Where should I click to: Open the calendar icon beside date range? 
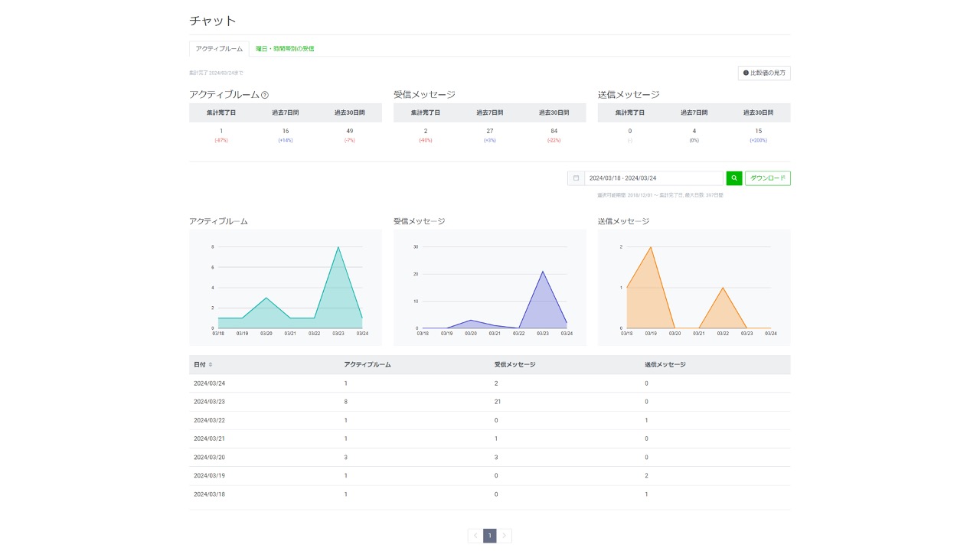576,178
